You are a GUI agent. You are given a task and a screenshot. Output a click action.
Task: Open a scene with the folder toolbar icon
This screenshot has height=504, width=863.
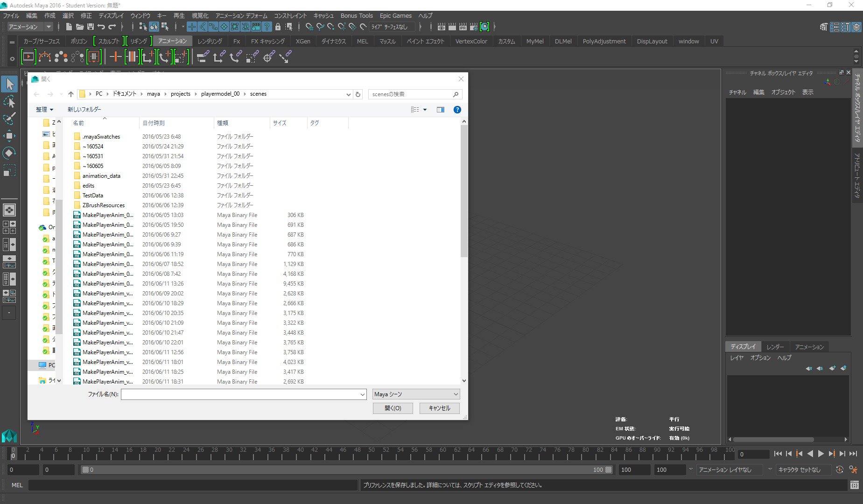[80, 27]
